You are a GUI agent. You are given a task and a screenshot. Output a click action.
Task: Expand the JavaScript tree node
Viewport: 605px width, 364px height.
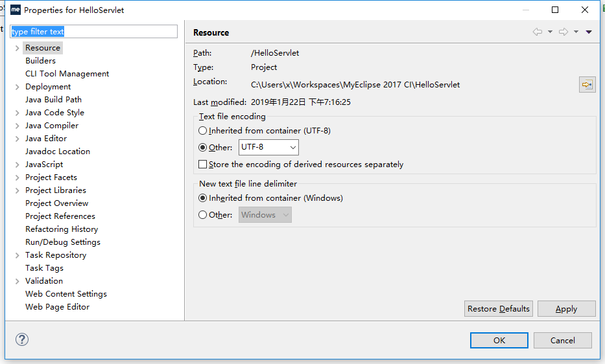17,165
